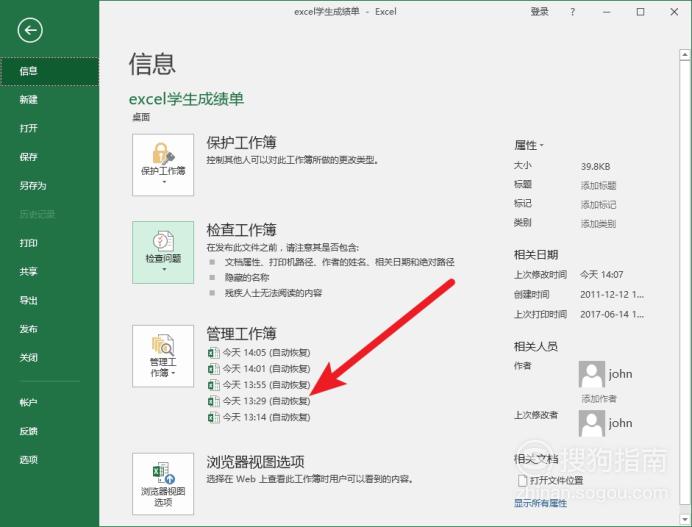This screenshot has height=527, width=692.
Task: Click the Add Title (添加标题) field
Action: (x=598, y=185)
